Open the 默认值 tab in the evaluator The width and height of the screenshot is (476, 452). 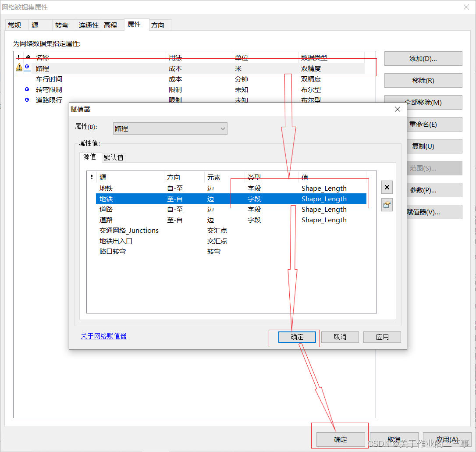pos(114,157)
